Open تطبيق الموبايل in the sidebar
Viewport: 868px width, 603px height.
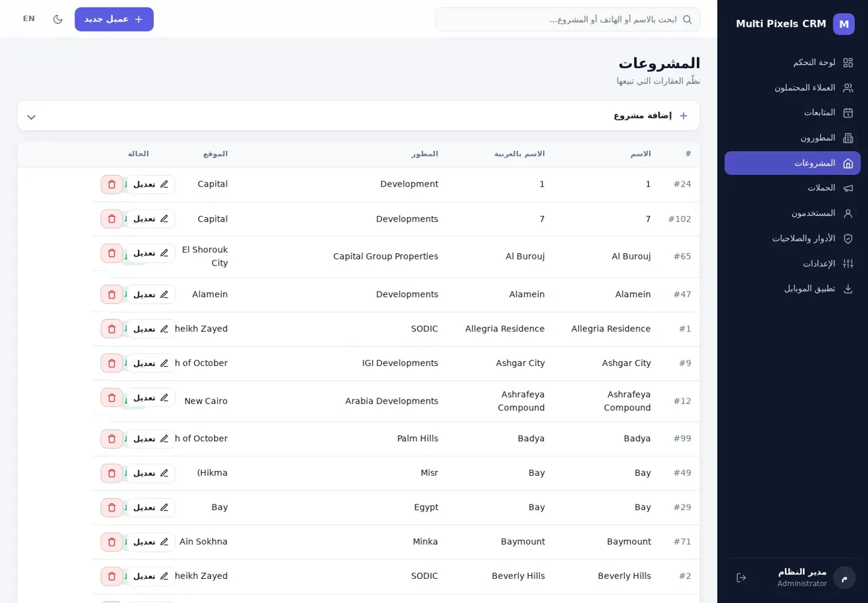click(x=792, y=288)
